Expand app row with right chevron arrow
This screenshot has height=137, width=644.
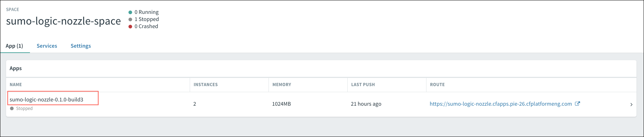[x=631, y=104]
